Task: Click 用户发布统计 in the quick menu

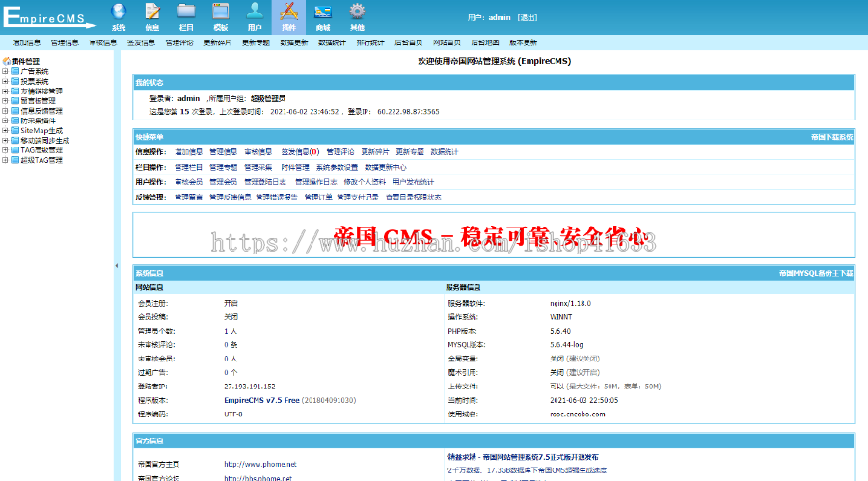Action: click(414, 181)
